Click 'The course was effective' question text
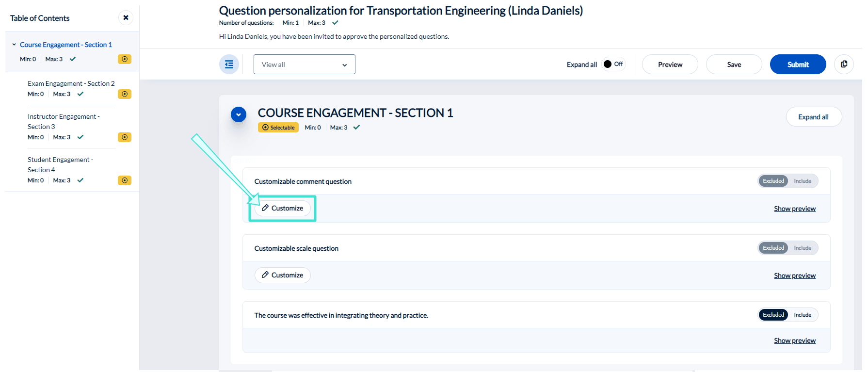This screenshot has height=372, width=868. [341, 315]
